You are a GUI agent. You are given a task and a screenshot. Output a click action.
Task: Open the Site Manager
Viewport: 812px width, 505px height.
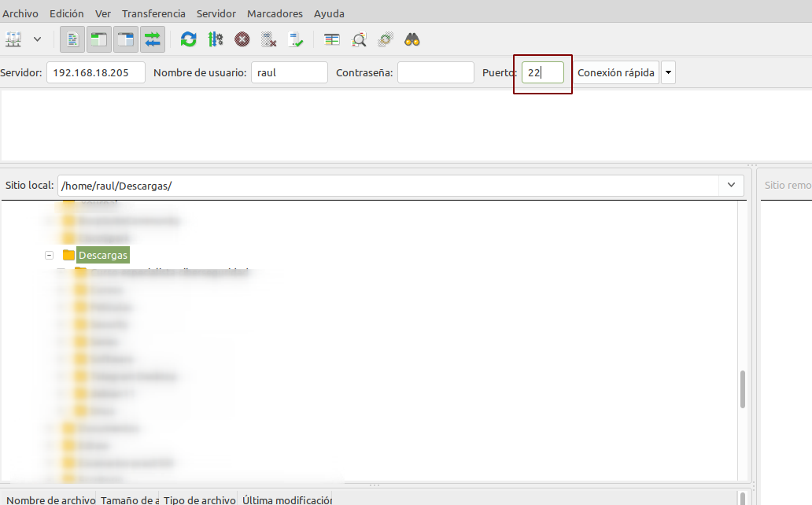pyautogui.click(x=12, y=39)
